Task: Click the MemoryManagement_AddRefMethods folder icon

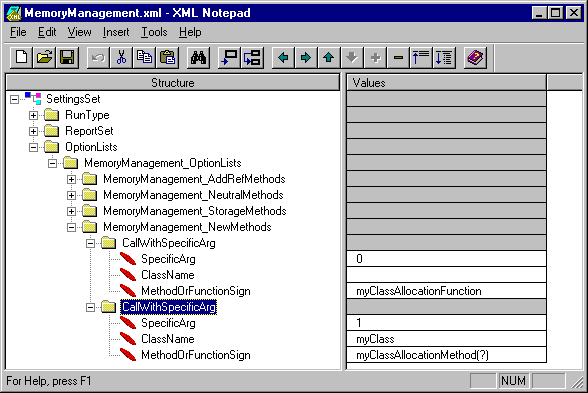Action: tap(90, 179)
